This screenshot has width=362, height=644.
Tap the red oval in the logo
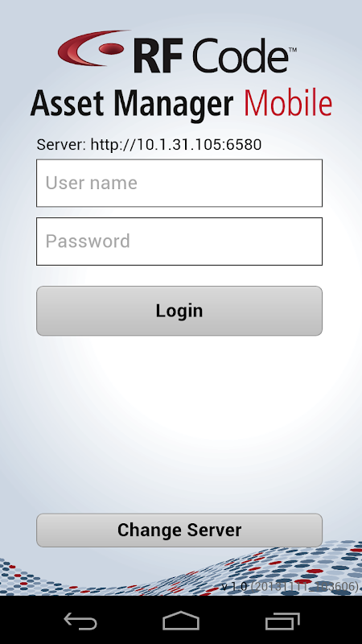pyautogui.click(x=112, y=49)
